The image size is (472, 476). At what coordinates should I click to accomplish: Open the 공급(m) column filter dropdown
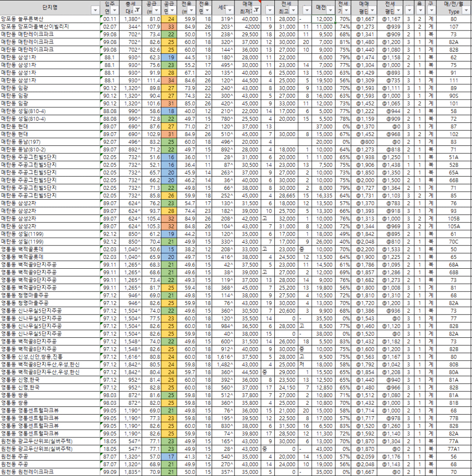[156, 10]
